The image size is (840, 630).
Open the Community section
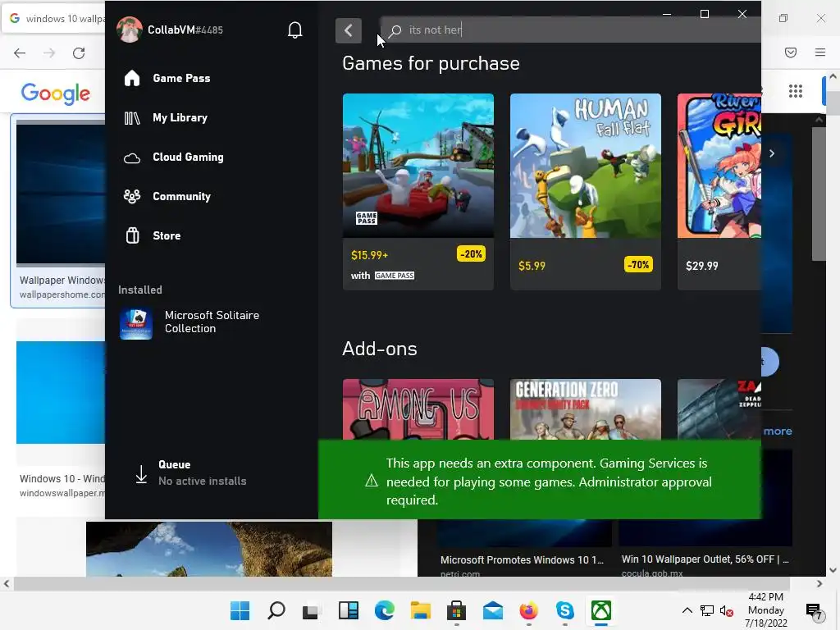pyautogui.click(x=181, y=197)
